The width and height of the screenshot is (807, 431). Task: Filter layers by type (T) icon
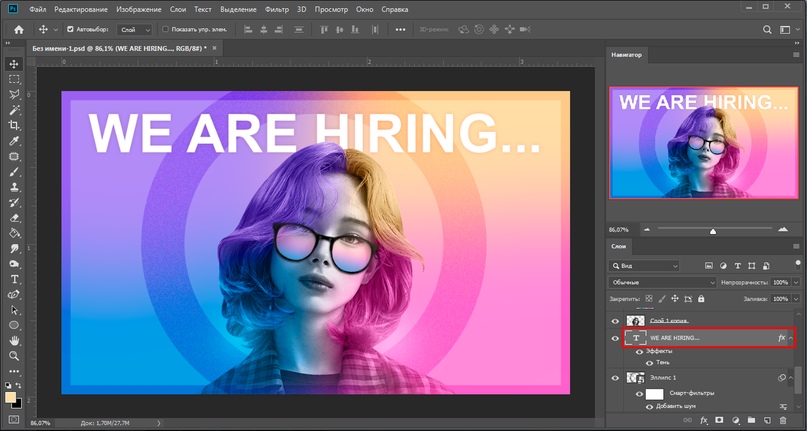(738, 266)
